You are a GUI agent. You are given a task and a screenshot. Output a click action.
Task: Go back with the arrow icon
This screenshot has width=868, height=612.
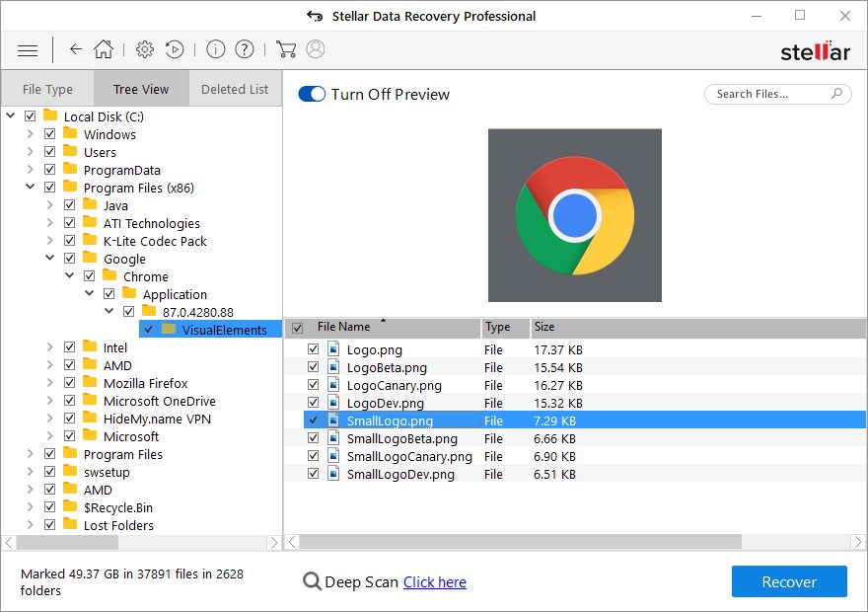[x=76, y=49]
